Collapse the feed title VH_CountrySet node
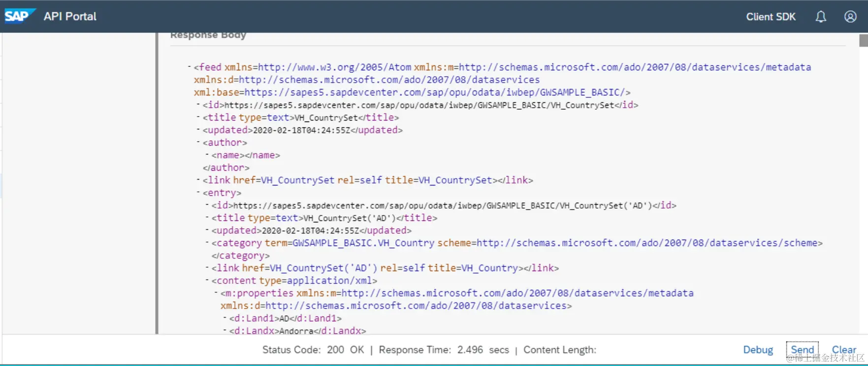This screenshot has height=366, width=868. point(198,117)
